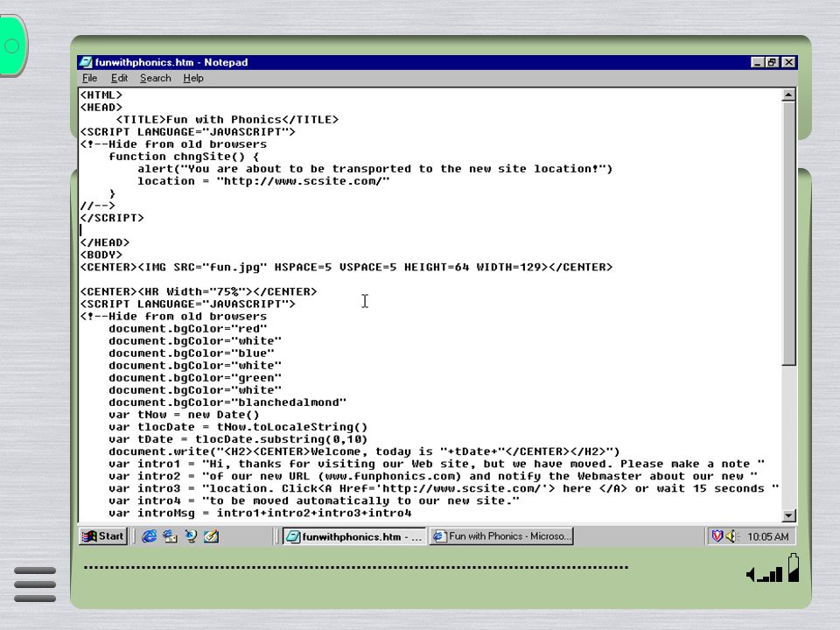Click the vertical scrollbar thumb

pyautogui.click(x=788, y=234)
